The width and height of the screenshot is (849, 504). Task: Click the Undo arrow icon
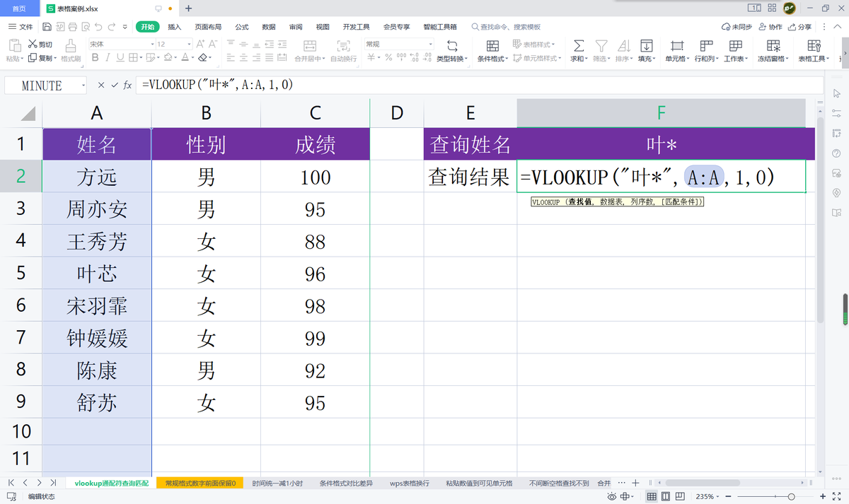click(98, 27)
